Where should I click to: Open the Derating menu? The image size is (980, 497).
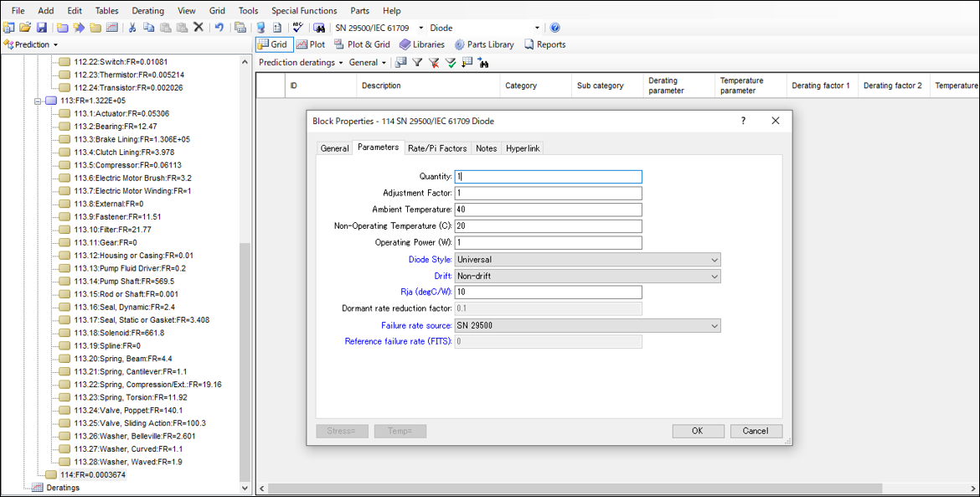[148, 11]
